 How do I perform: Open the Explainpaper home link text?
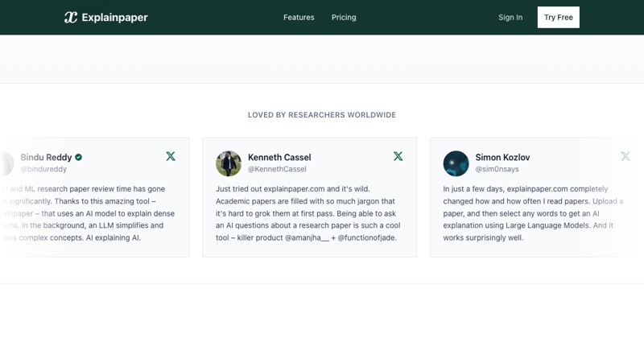point(114,17)
